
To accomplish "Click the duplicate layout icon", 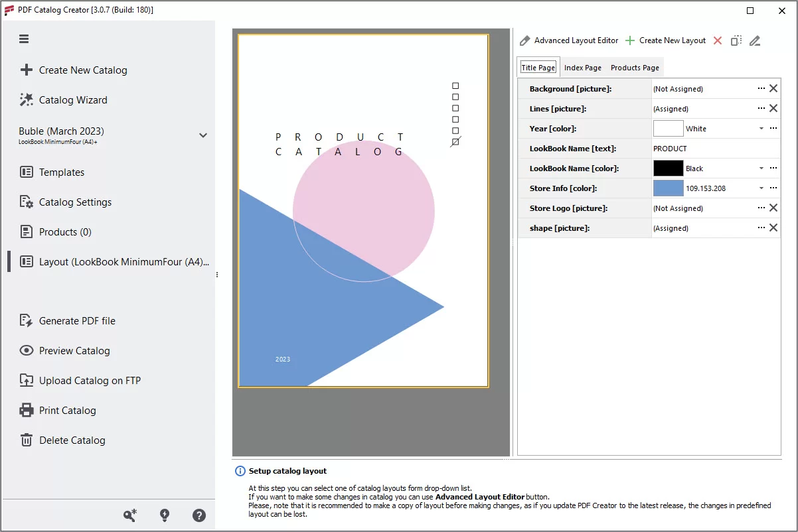I will point(736,40).
